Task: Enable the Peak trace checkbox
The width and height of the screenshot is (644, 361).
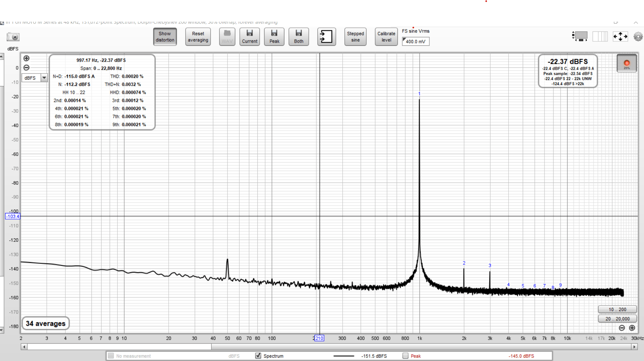Action: coord(405,356)
